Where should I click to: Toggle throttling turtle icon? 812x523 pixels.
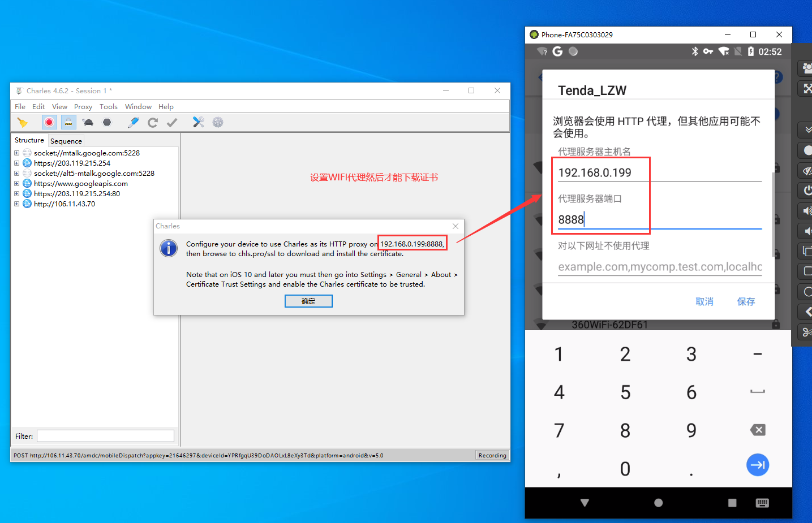[88, 123]
